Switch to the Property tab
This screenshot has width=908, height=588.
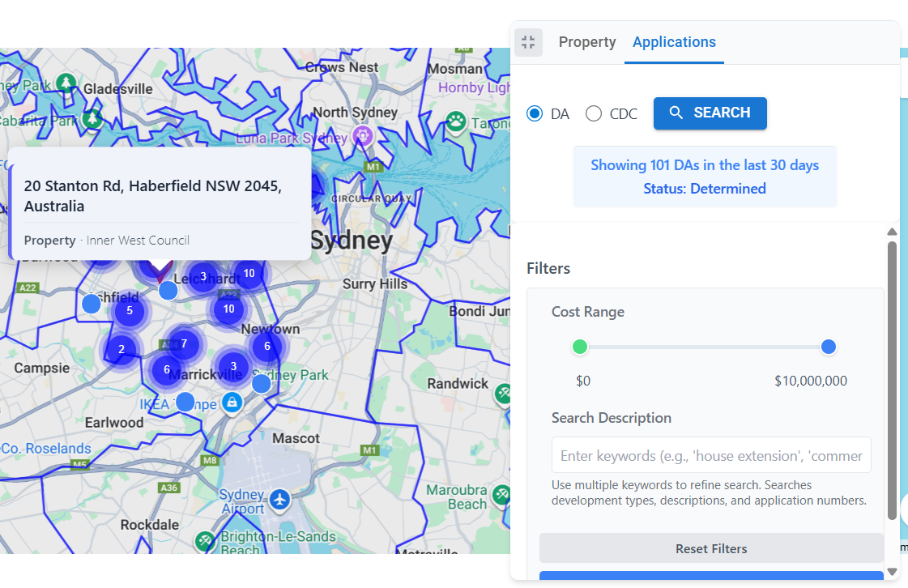coord(586,41)
